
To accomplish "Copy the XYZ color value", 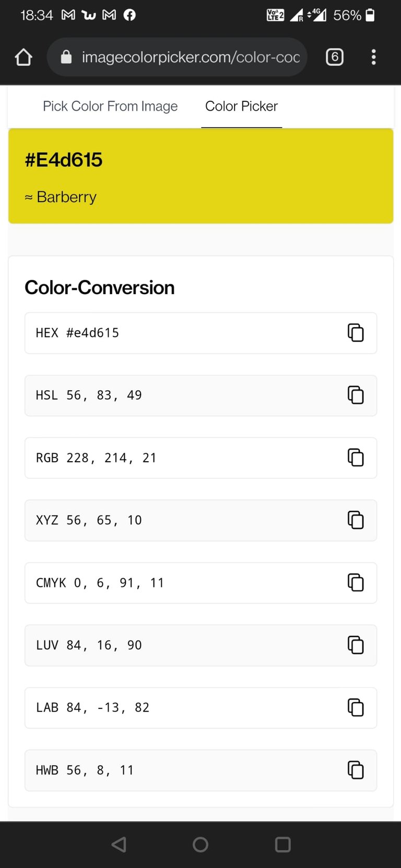I will coord(356,520).
